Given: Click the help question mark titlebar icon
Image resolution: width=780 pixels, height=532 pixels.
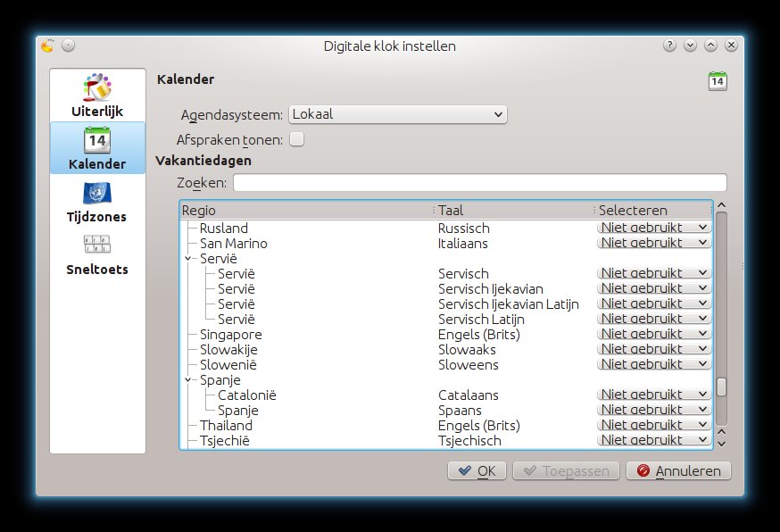Looking at the screenshot, I should [668, 46].
